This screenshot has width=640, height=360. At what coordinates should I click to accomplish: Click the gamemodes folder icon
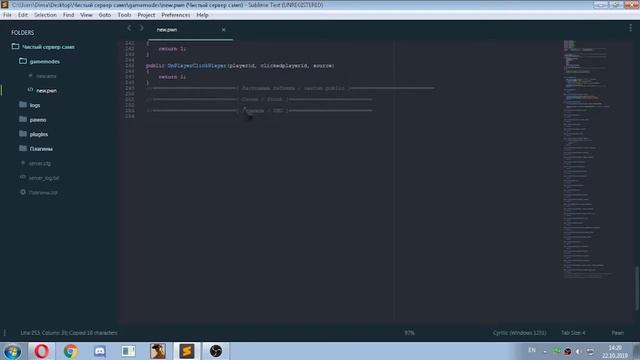click(x=23, y=61)
